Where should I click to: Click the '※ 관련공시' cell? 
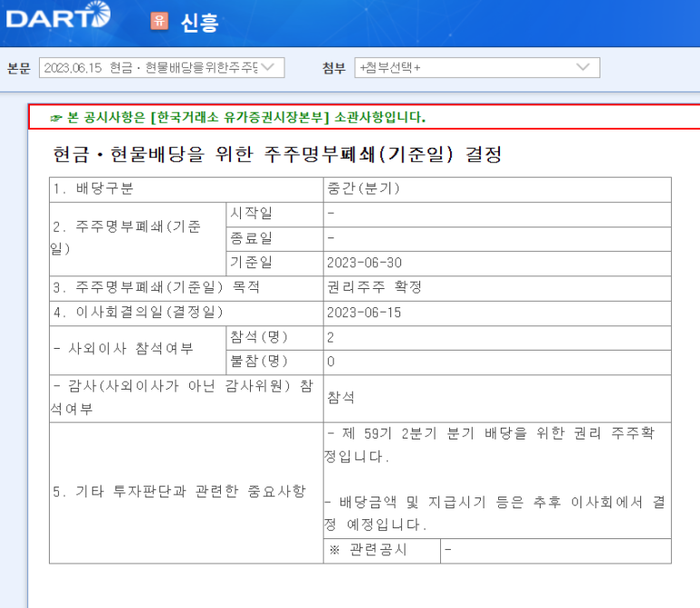pos(382,550)
